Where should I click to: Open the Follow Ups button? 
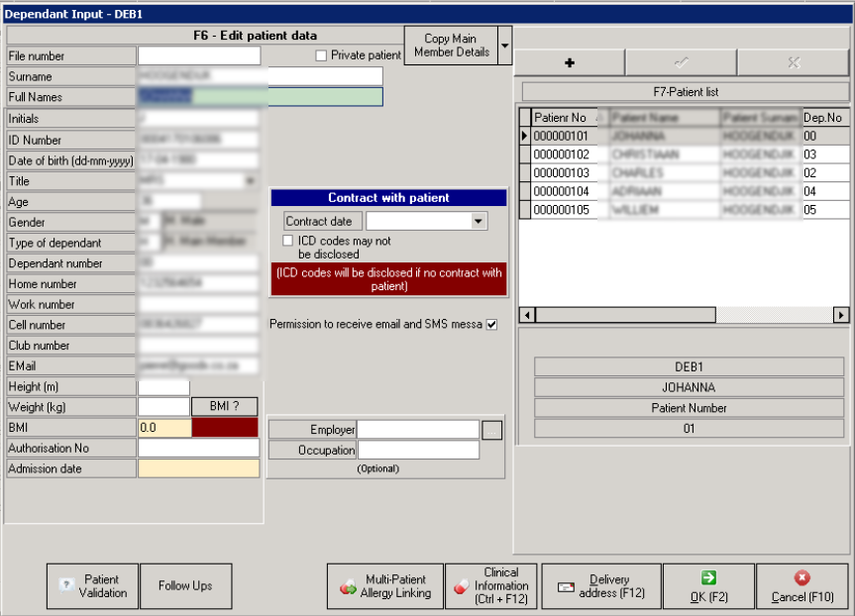(185, 586)
